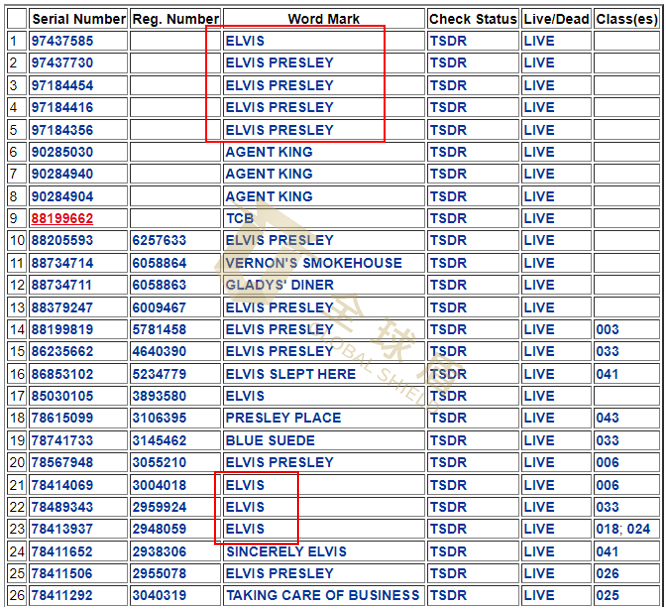Screen dimensions: 666x610
Task: Open BLUE SUEDE word mark
Action: [270, 441]
